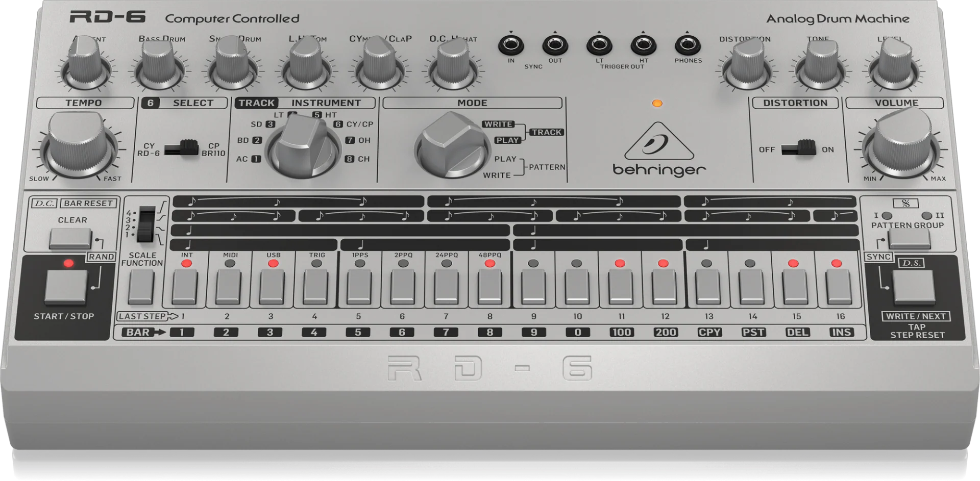
Task: Click the Pattern Group I LED
Action: point(887,216)
